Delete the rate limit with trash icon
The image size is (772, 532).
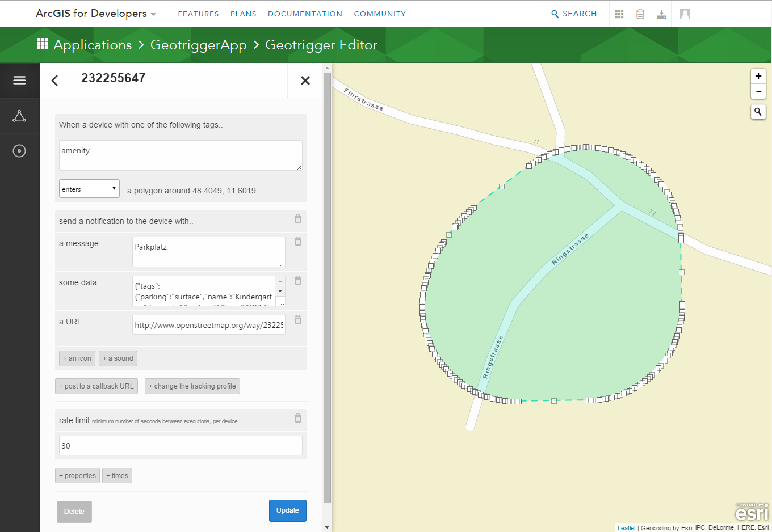[298, 418]
